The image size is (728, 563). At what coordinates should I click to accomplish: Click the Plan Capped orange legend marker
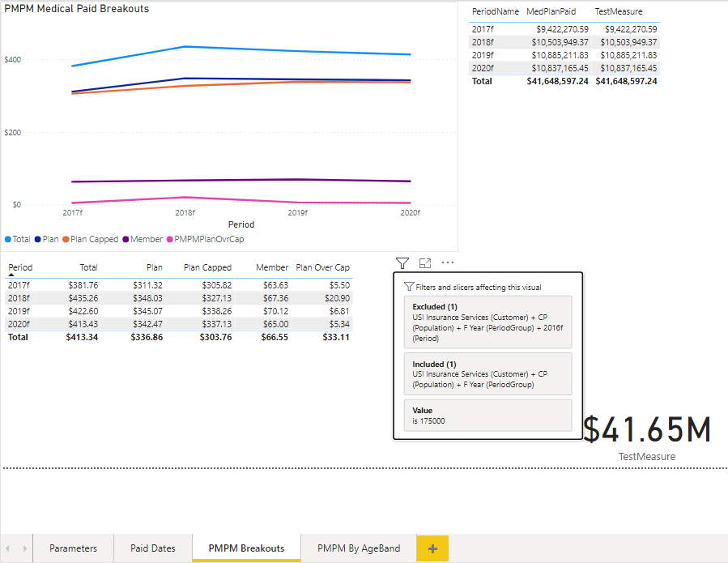click(66, 239)
